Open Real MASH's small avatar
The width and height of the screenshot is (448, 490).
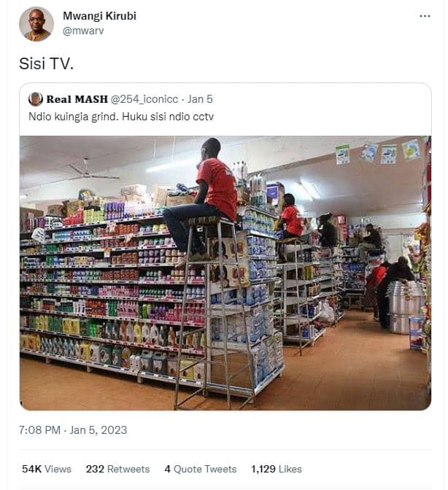(36, 99)
